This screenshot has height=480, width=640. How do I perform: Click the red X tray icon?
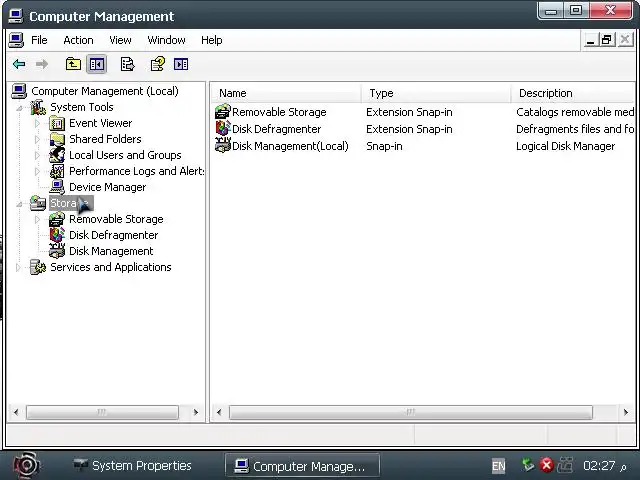coord(547,465)
